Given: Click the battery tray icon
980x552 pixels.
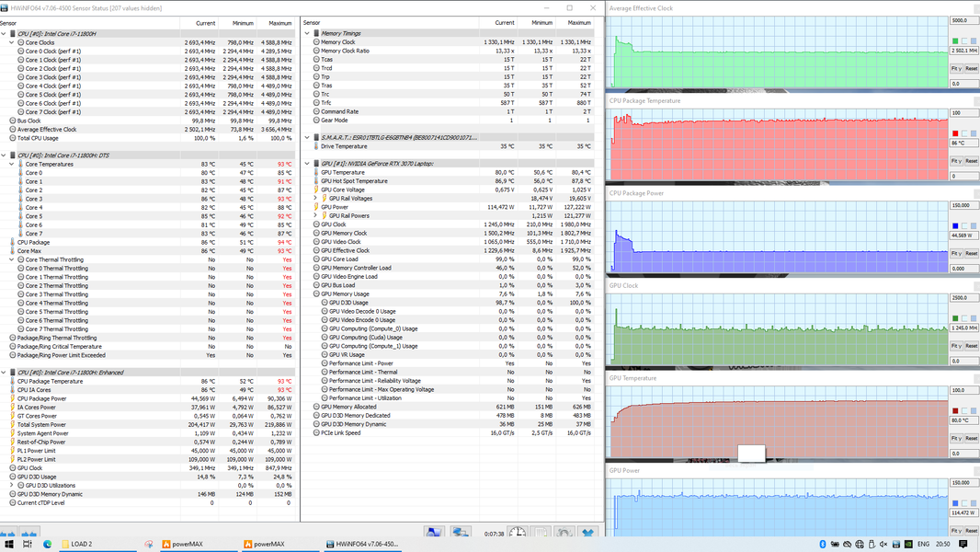Looking at the screenshot, I should click(x=835, y=545).
